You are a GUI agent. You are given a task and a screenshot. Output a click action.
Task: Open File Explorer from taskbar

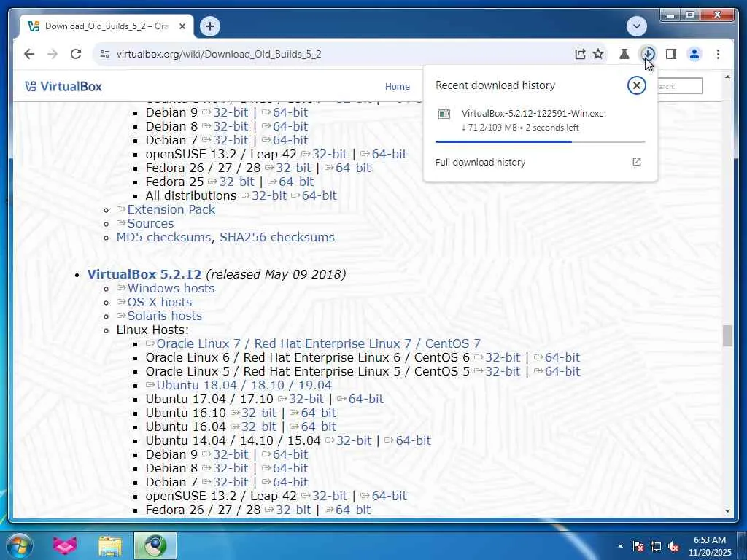(109, 545)
